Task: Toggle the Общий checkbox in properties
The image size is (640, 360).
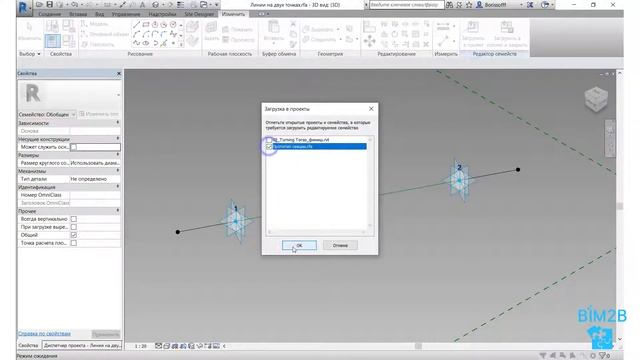Action: (x=73, y=235)
